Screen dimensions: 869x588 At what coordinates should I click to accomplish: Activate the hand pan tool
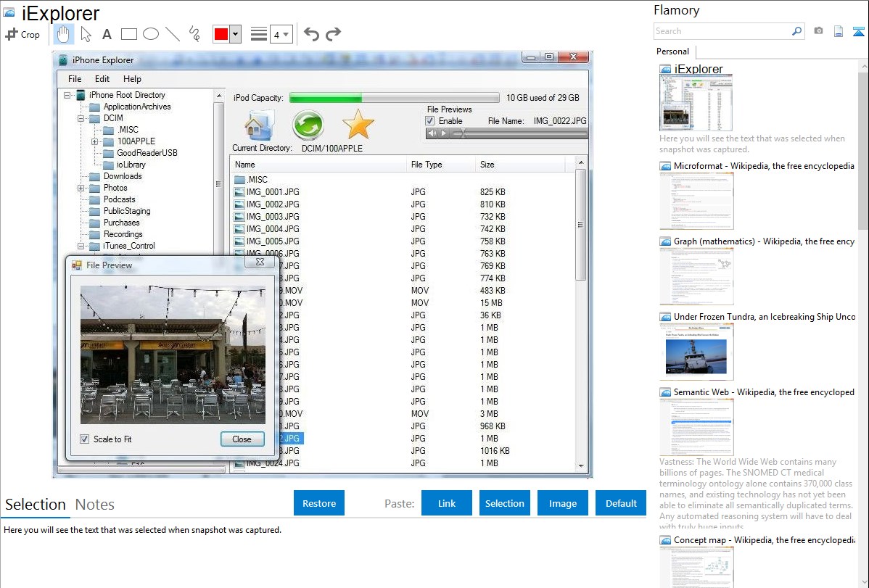(64, 34)
